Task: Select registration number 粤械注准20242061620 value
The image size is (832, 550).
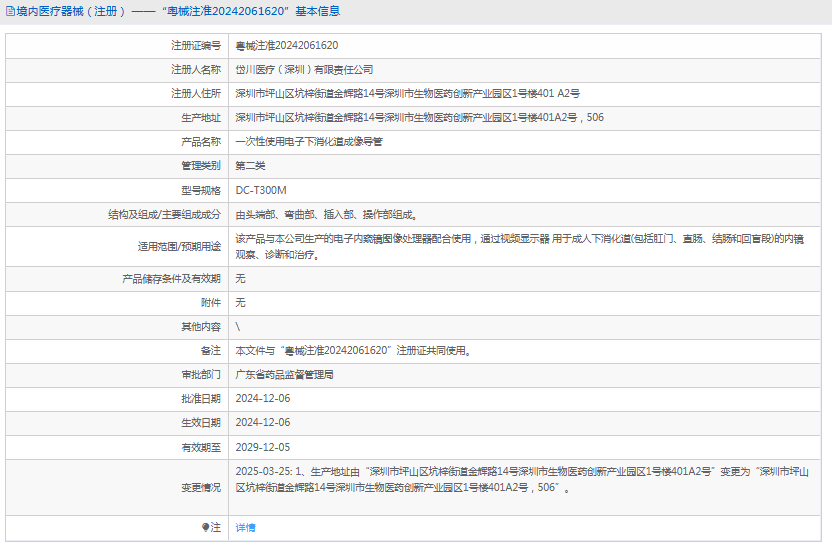Action: coord(287,46)
